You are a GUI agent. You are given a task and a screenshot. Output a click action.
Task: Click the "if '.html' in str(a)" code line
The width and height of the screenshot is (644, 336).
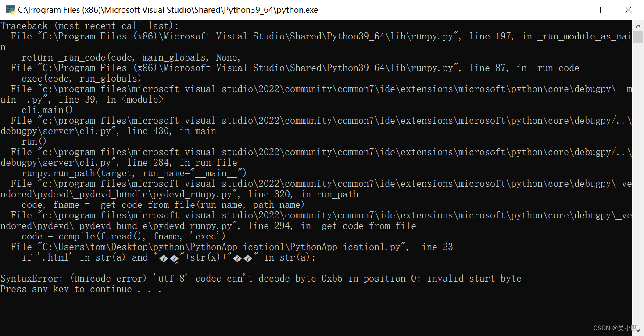click(168, 257)
